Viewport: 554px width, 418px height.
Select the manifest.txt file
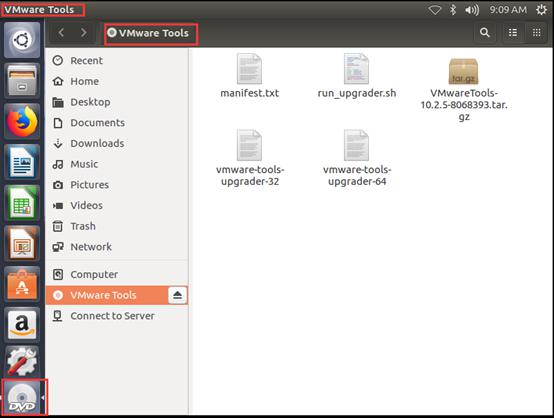pos(249,76)
